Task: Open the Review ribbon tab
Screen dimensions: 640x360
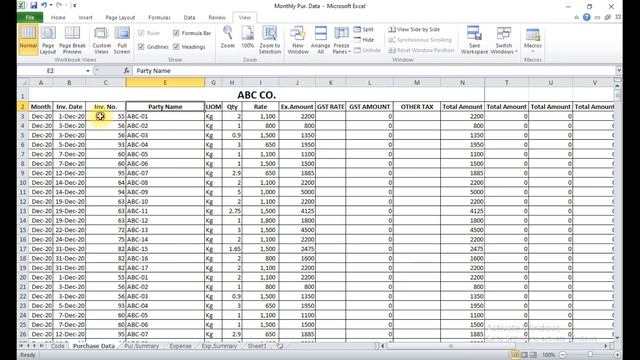Action: click(x=217, y=18)
